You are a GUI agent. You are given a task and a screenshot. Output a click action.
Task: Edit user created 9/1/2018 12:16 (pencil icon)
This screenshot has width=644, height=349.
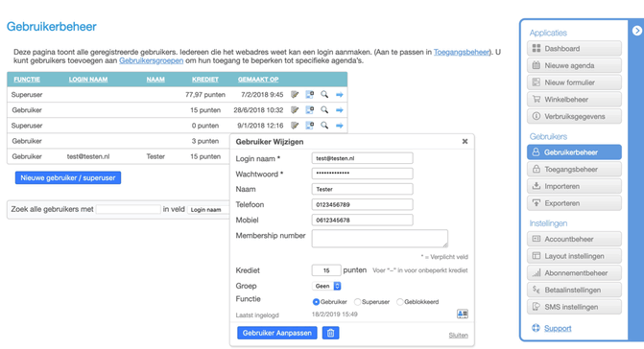(295, 126)
